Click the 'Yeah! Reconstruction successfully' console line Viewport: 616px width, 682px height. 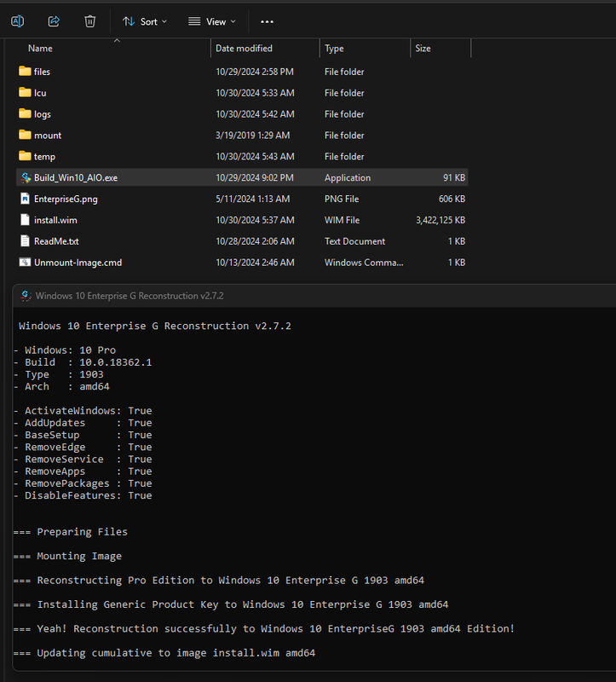(264, 629)
